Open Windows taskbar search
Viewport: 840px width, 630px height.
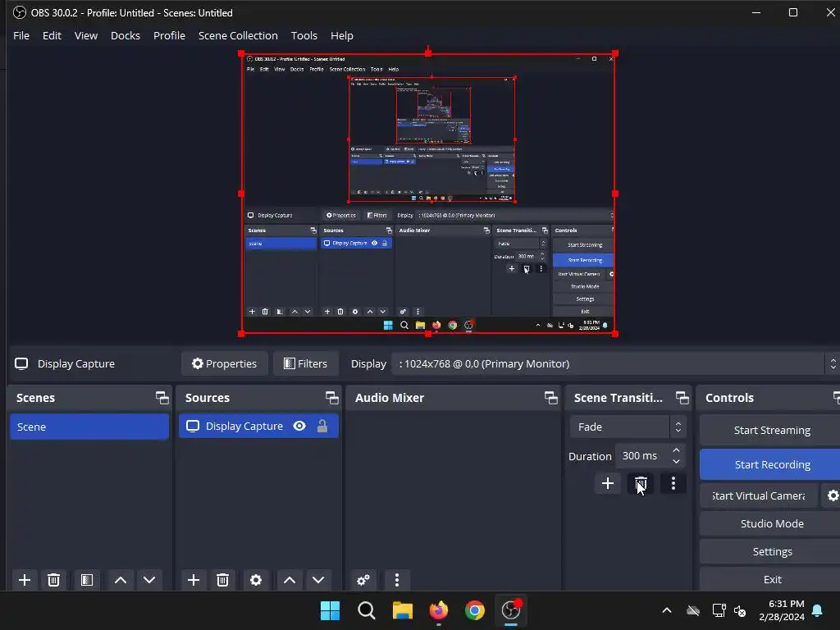coord(367,610)
